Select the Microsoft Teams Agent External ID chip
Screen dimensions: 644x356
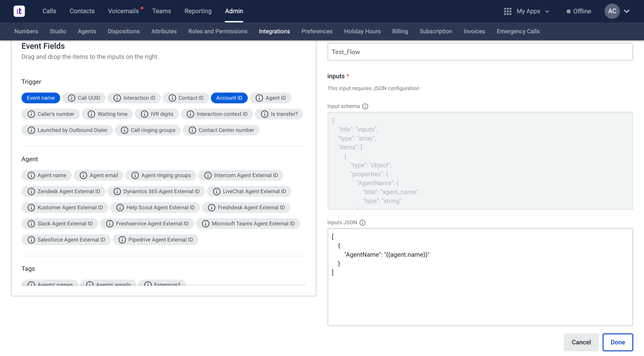tap(248, 223)
